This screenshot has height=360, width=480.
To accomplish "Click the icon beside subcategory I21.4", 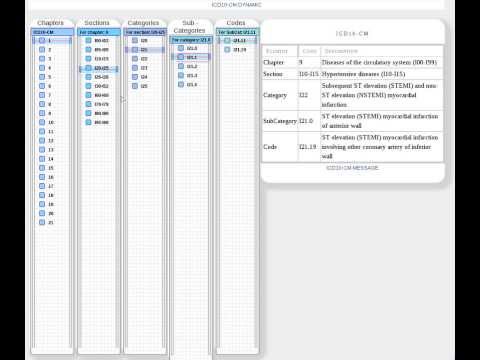I will 181,84.
